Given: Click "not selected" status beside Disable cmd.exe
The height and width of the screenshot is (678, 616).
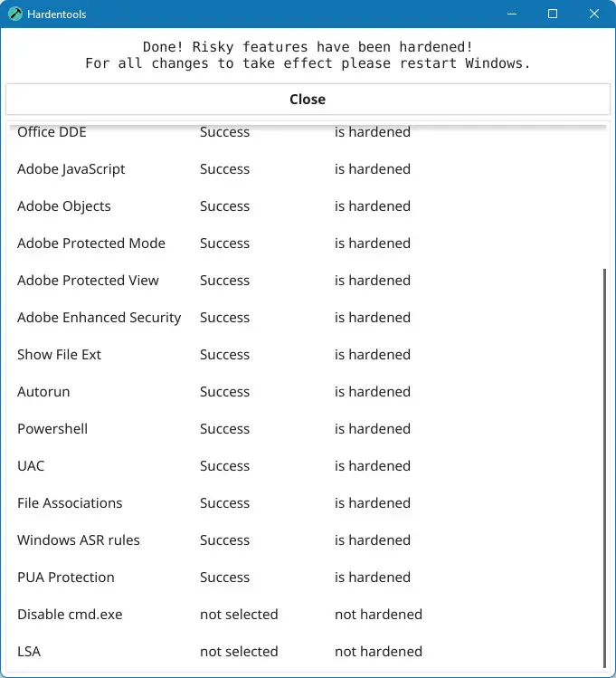Looking at the screenshot, I should pyautogui.click(x=239, y=615).
